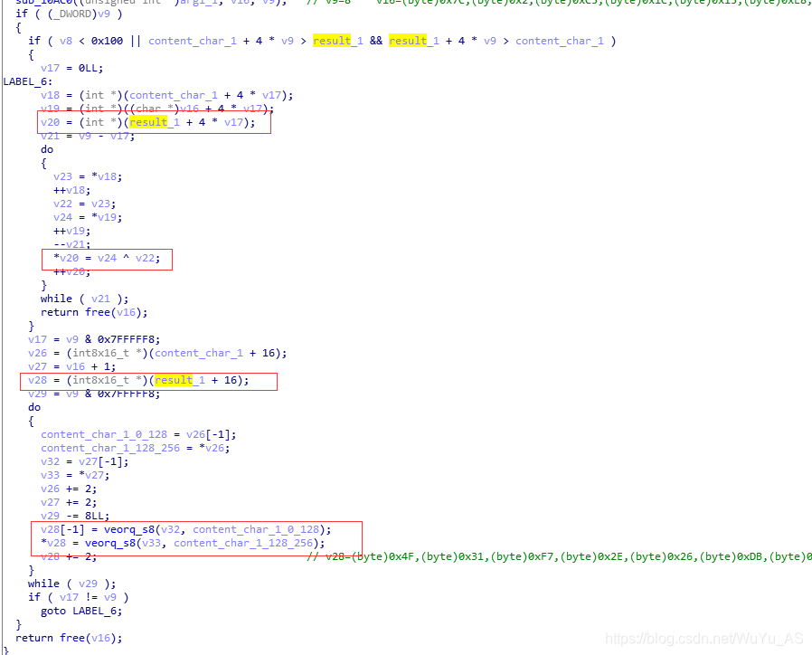Select the '++v19;' increment line
Screen dimensions: 812x655
(x=71, y=231)
